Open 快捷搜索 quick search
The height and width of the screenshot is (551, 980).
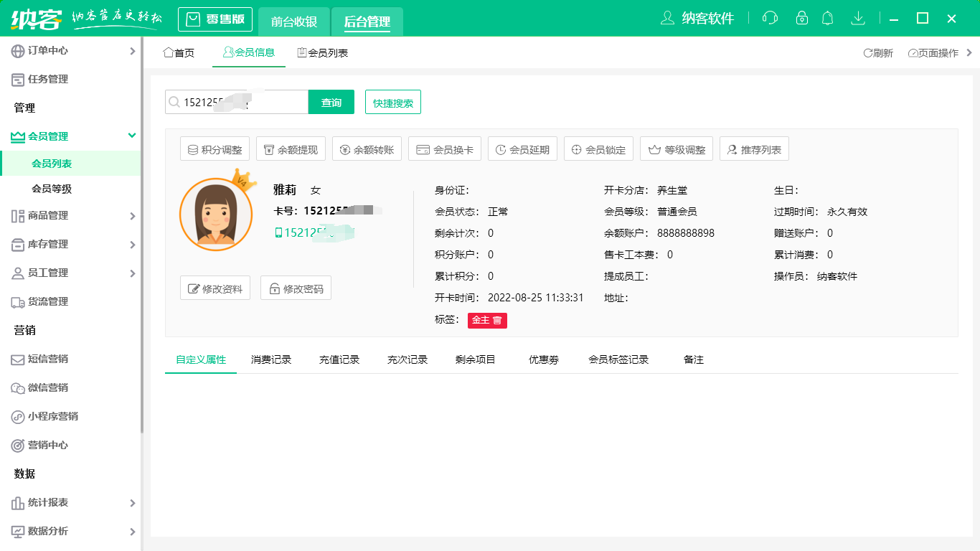[392, 102]
